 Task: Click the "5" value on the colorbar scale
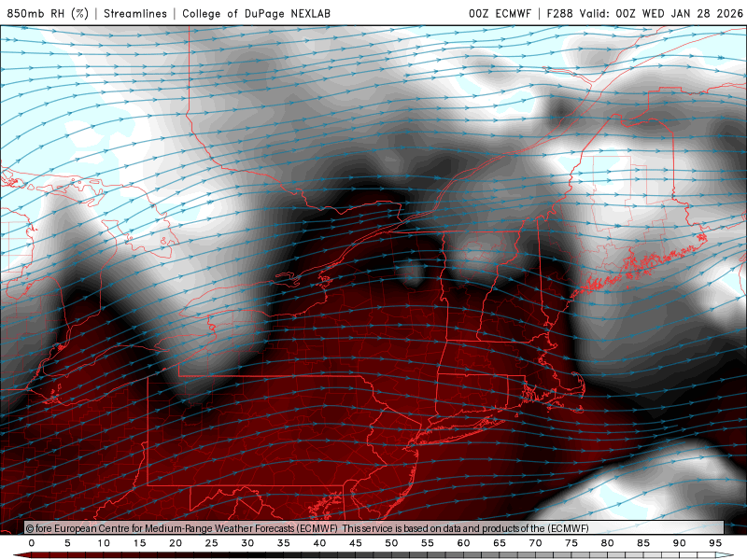click(67, 543)
